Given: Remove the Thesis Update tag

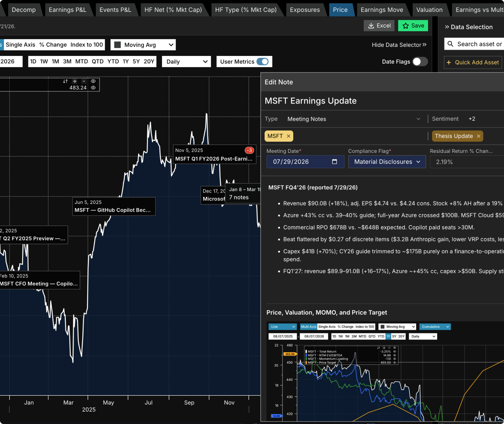Looking at the screenshot, I should [478, 136].
